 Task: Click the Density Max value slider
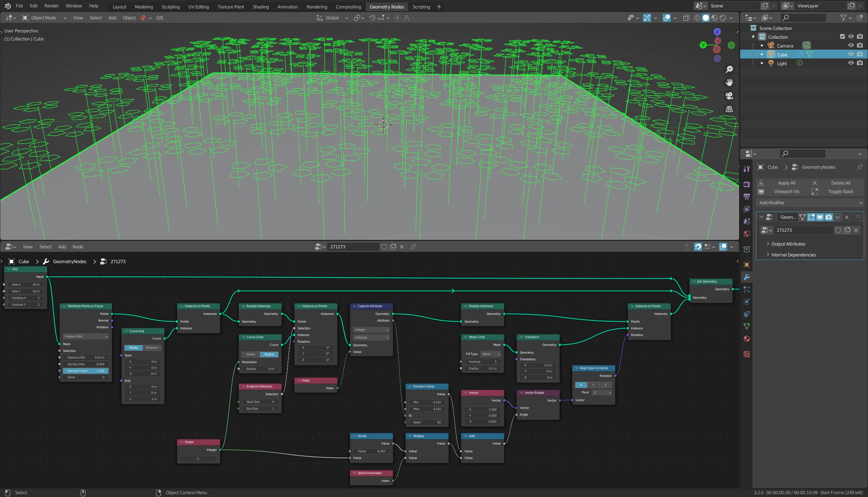click(86, 364)
